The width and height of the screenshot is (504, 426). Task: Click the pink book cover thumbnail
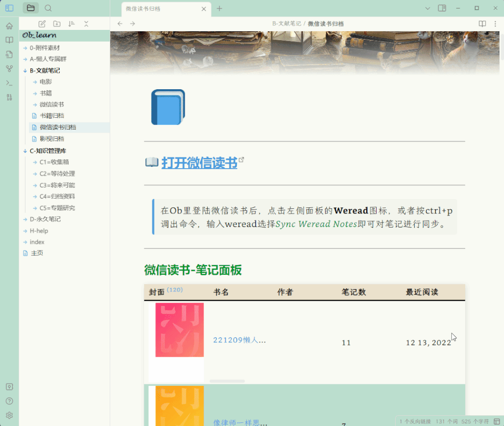(179, 330)
